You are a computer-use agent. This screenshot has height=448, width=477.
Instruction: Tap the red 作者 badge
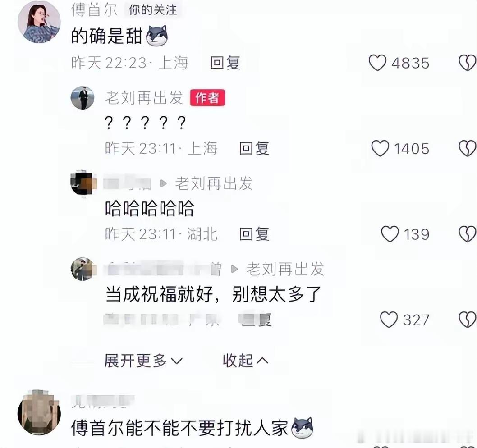(207, 98)
